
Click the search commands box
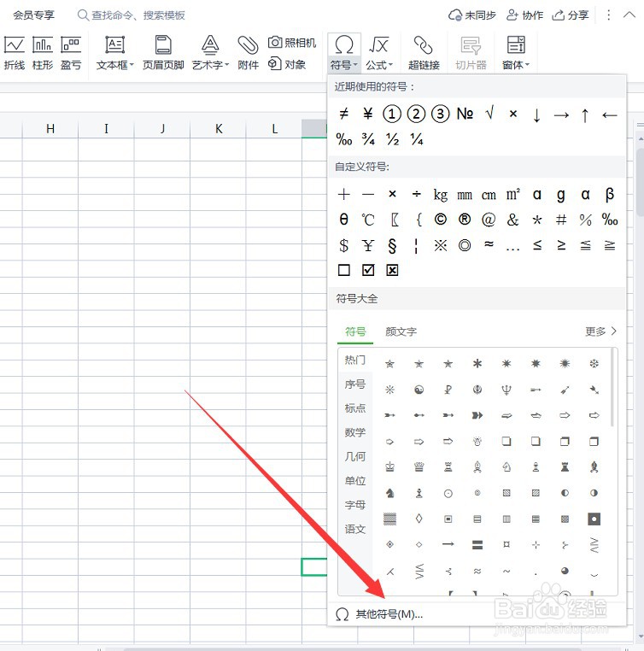[132, 15]
